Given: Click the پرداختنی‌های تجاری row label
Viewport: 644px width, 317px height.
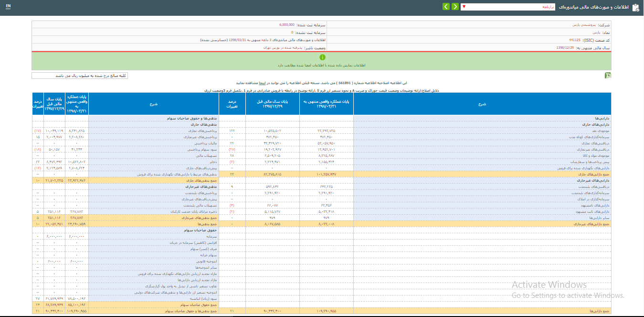Looking at the screenshot, I should (x=203, y=130).
